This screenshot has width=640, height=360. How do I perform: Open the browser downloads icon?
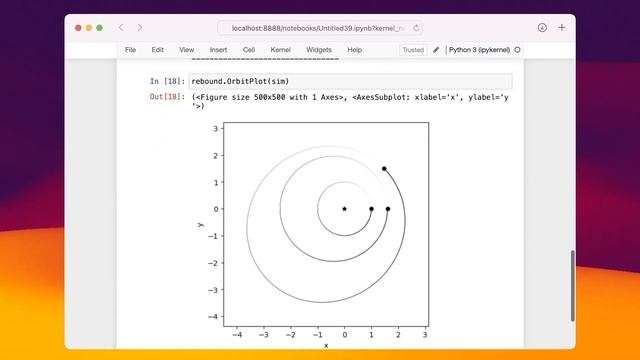542,27
